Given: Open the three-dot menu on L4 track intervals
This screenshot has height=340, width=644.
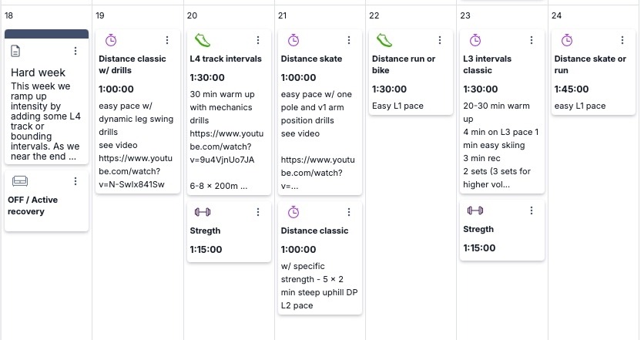Looking at the screenshot, I should 258,40.
